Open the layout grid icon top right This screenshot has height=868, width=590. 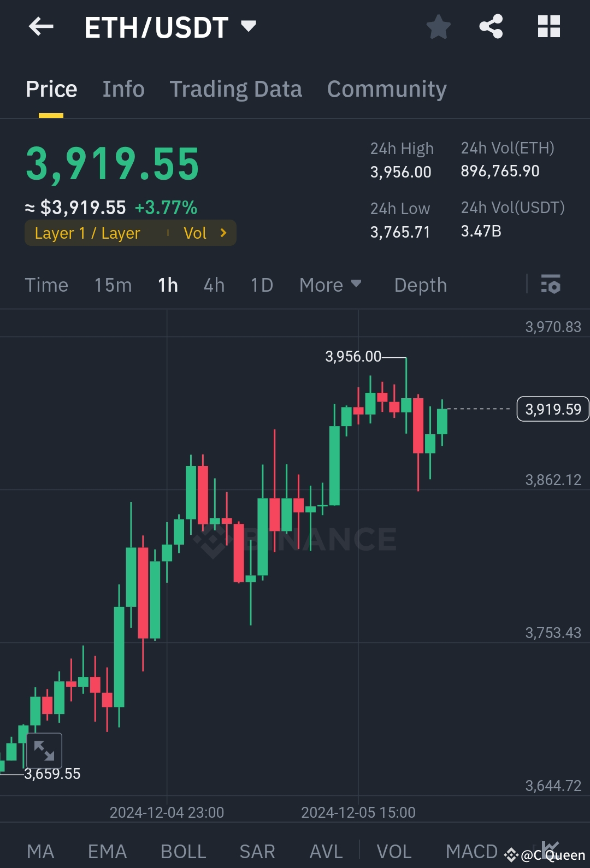[x=547, y=26]
